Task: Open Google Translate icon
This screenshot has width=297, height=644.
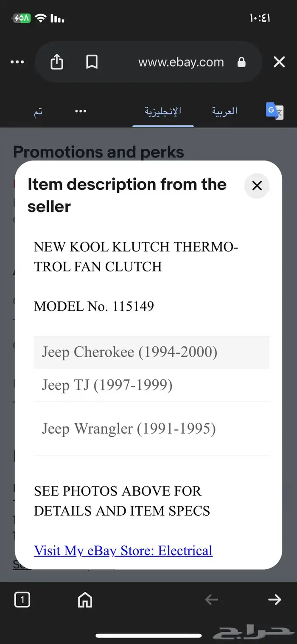Action: (x=275, y=111)
